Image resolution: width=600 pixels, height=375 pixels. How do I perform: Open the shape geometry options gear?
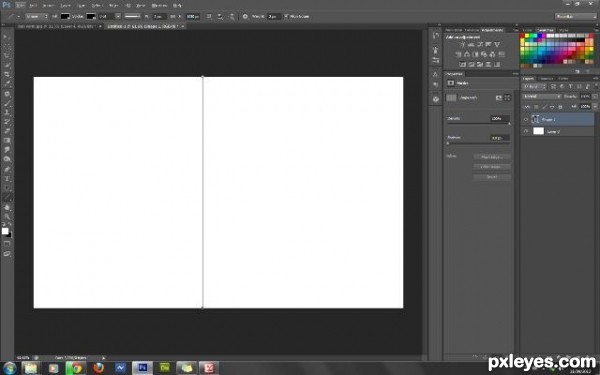245,16
